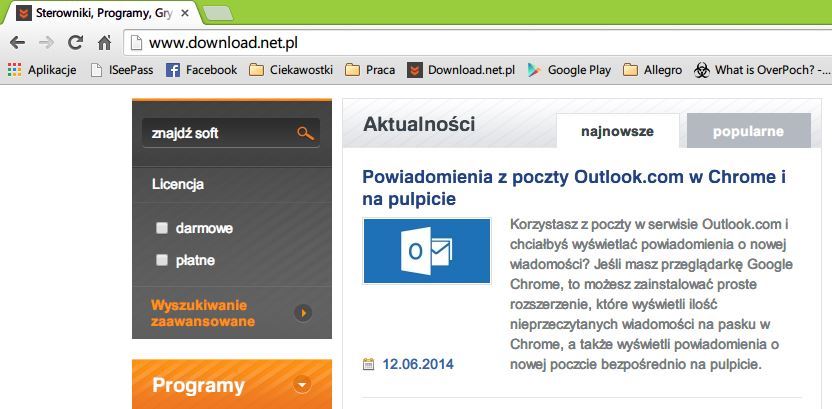Click the address bar showing www.download.net.pl

click(x=478, y=42)
